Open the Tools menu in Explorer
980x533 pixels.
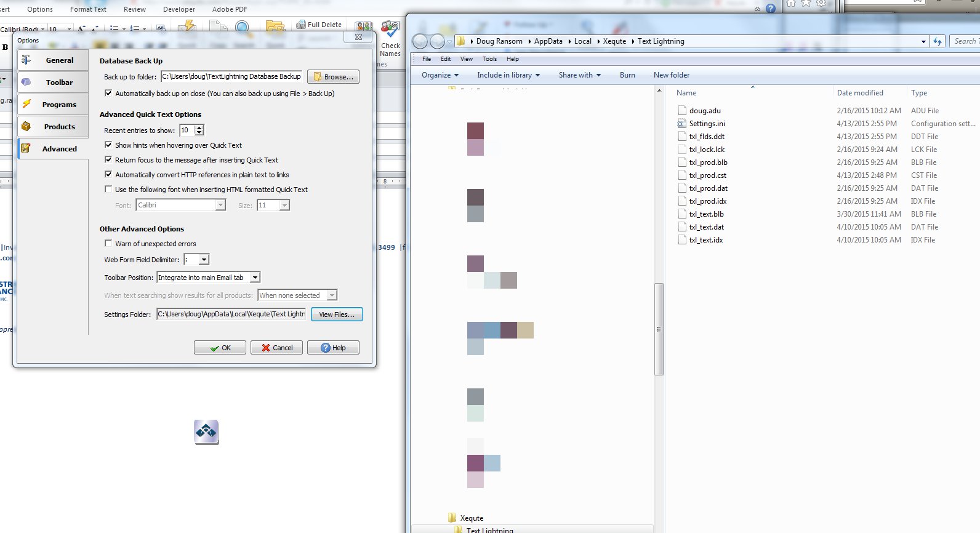pyautogui.click(x=489, y=59)
